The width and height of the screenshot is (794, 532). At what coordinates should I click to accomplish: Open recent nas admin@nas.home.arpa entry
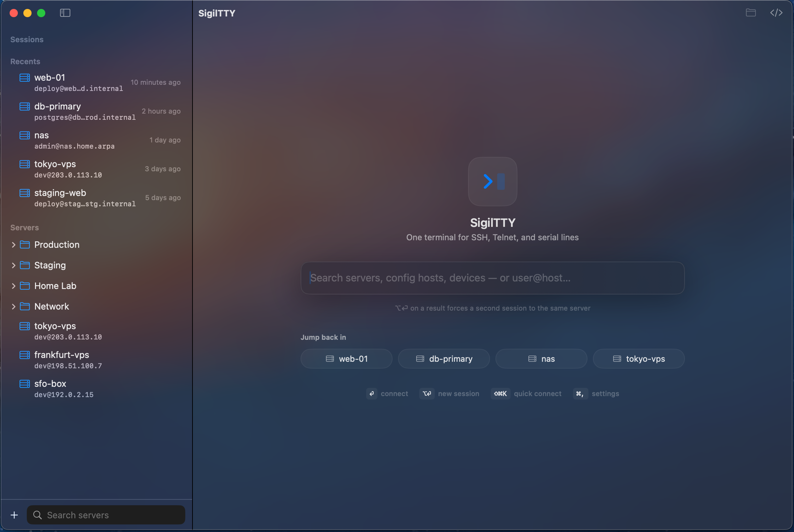point(97,140)
